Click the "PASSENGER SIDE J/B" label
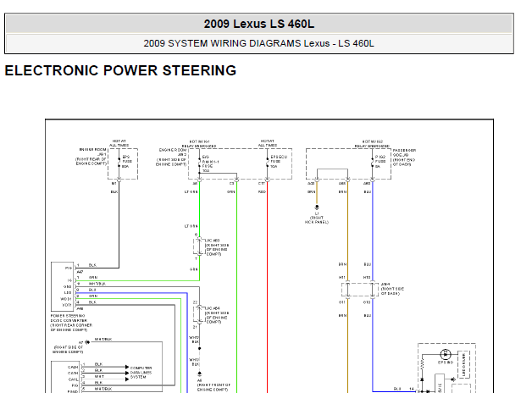Image resolution: width=532 pixels, height=393 pixels. click(x=404, y=152)
